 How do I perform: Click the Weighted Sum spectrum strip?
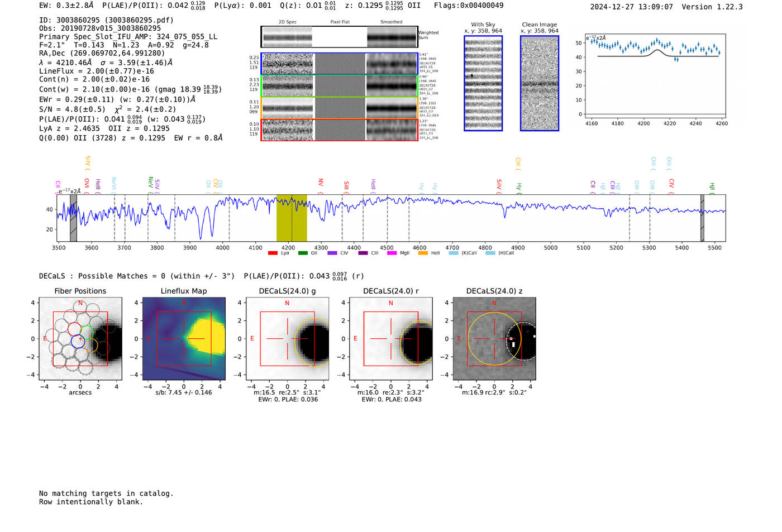click(339, 37)
